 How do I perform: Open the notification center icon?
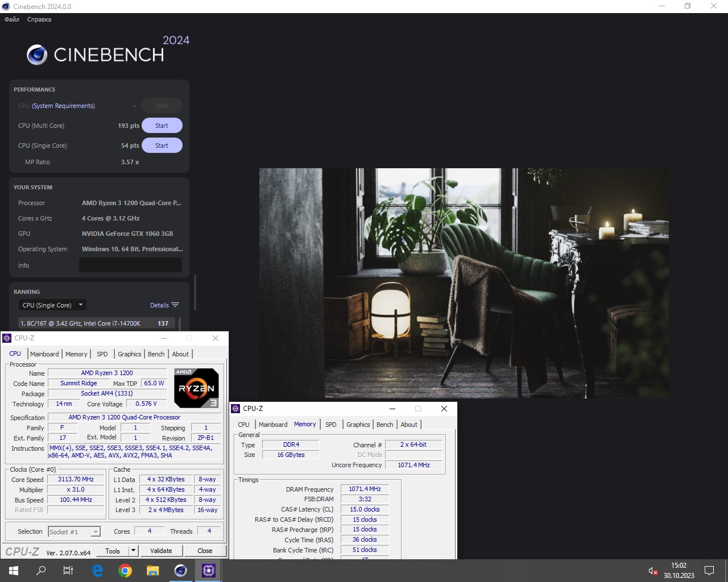(x=709, y=571)
